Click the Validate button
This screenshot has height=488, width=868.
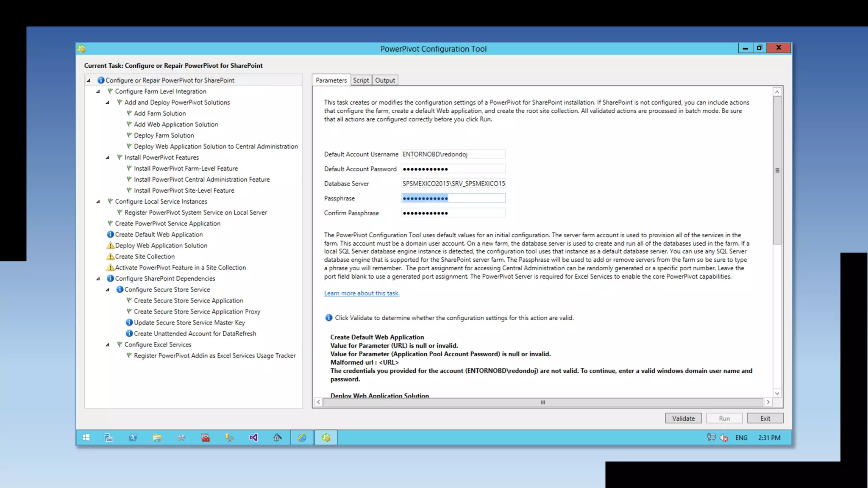[683, 418]
